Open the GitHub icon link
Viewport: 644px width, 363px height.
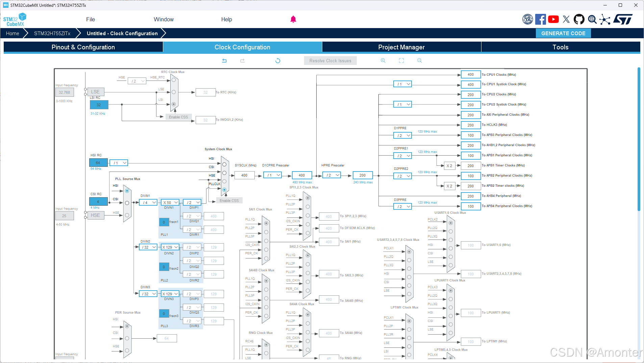(579, 19)
